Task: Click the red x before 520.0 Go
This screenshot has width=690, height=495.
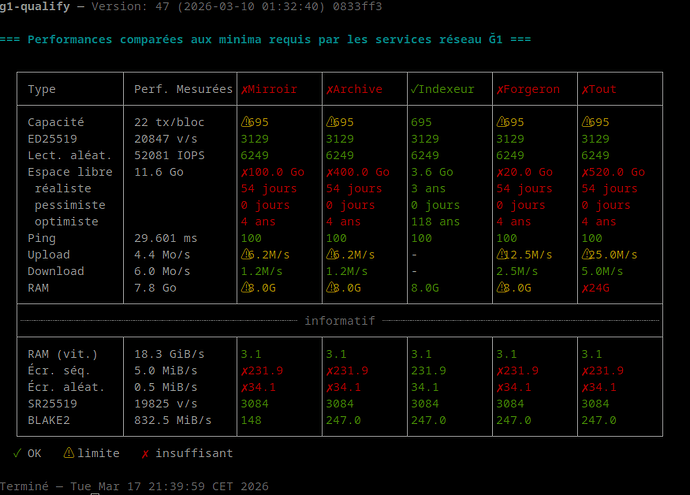Action: [x=585, y=172]
